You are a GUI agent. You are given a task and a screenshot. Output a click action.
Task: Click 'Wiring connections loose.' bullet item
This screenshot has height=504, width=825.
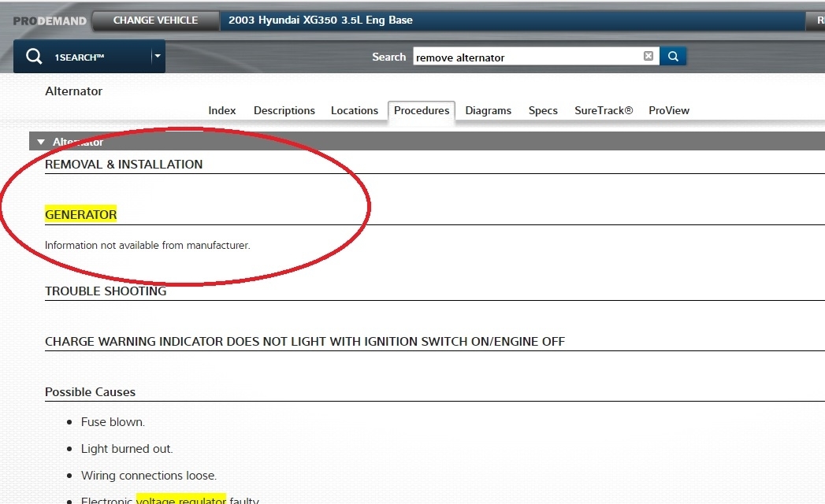148,476
